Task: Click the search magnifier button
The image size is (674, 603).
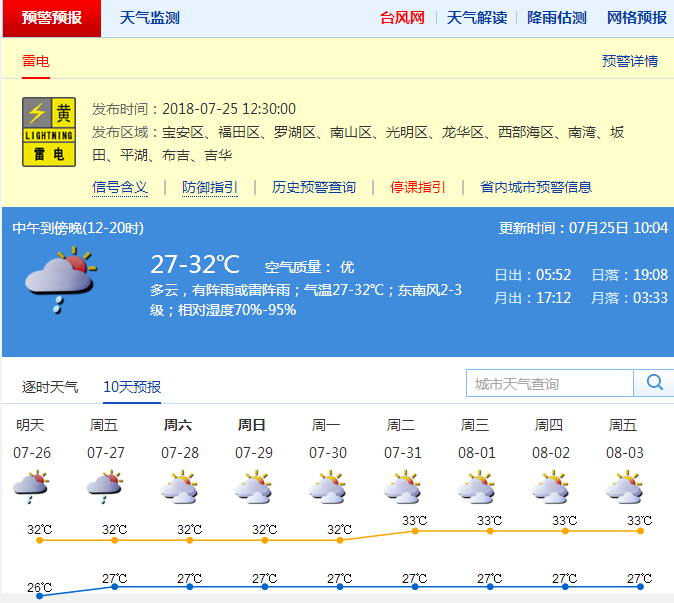Action: (655, 383)
